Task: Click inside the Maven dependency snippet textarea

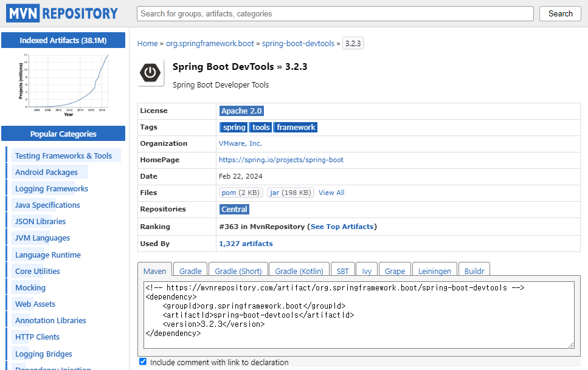Action: click(x=359, y=315)
